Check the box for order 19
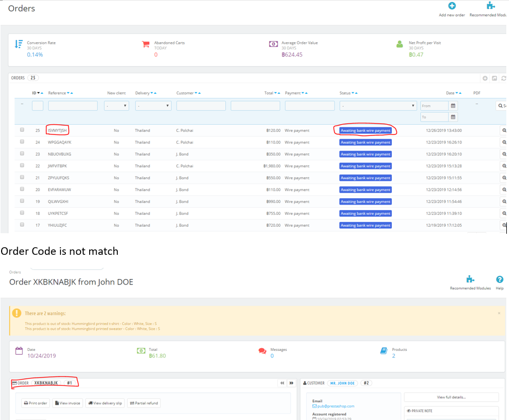509x420 pixels. pyautogui.click(x=22, y=201)
